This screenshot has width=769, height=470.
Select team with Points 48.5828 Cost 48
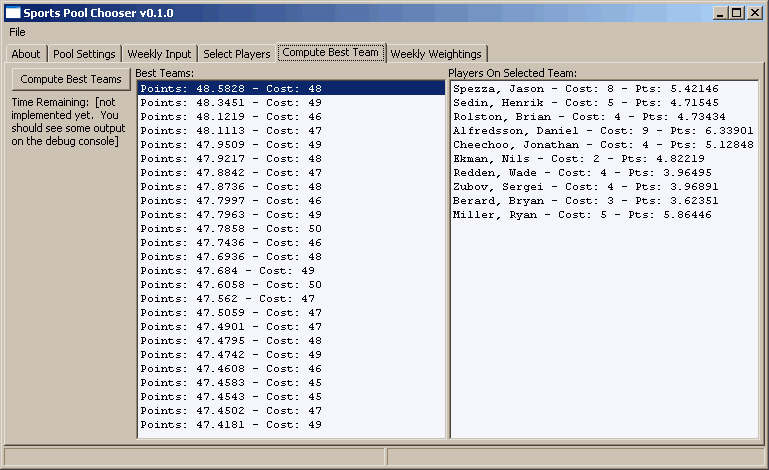coord(231,88)
